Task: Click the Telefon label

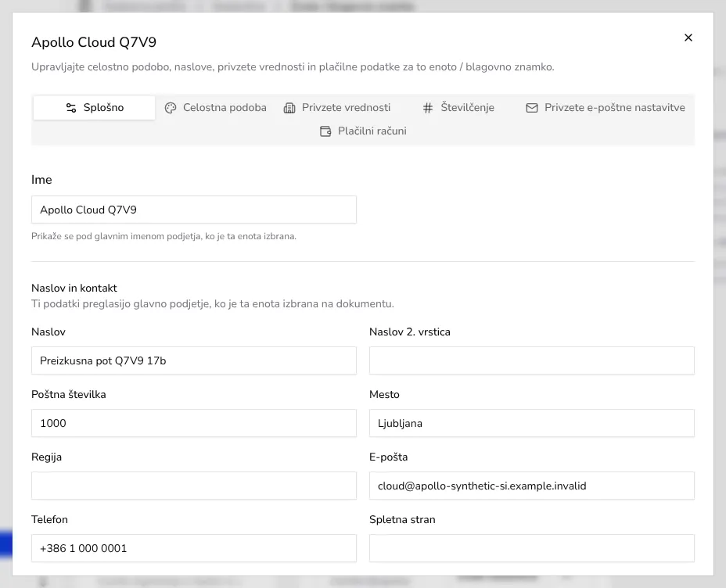Action: pyautogui.click(x=49, y=519)
